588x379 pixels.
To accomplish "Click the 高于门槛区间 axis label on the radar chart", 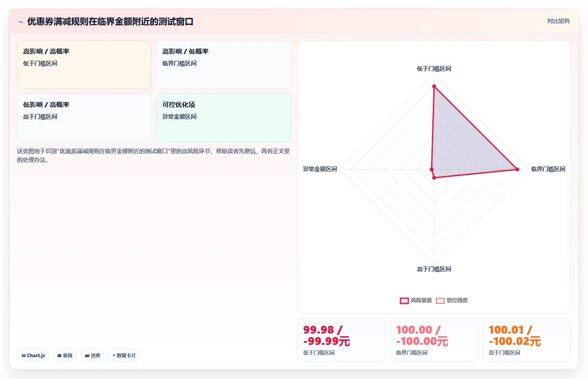I will click(434, 269).
